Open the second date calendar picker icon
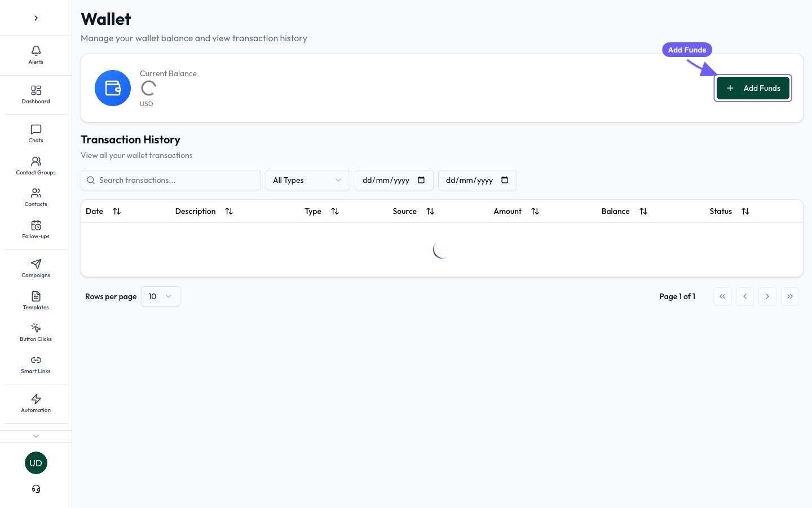Viewport: 812px width, 508px height. 505,180
